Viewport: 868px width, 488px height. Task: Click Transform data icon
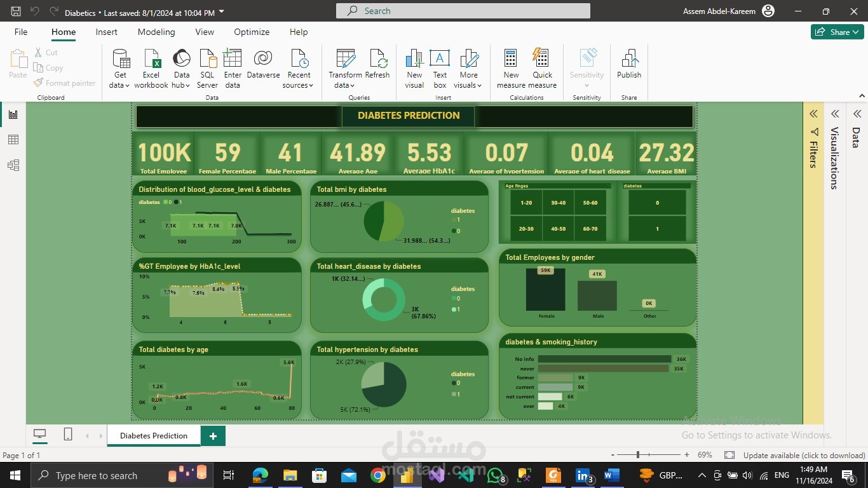345,59
